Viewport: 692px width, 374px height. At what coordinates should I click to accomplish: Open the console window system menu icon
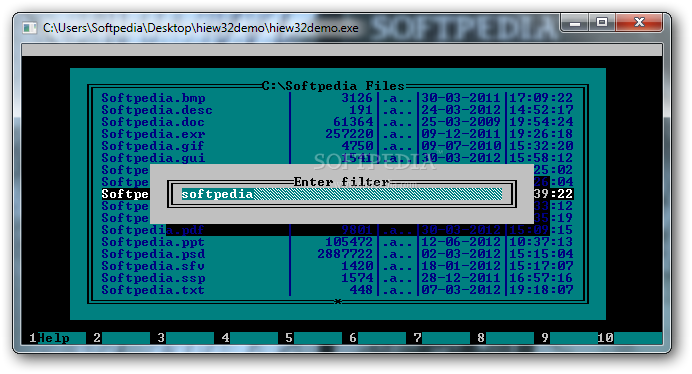30,28
